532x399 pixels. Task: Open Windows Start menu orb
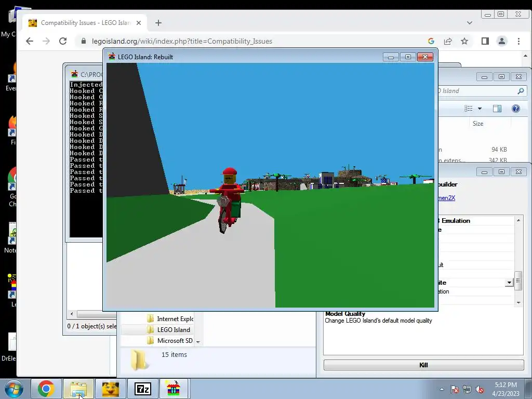pyautogui.click(x=14, y=389)
